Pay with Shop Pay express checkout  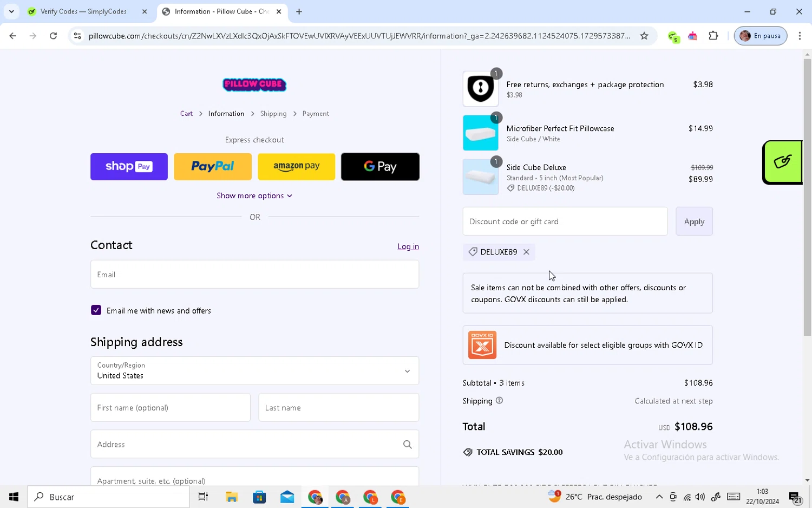129,166
